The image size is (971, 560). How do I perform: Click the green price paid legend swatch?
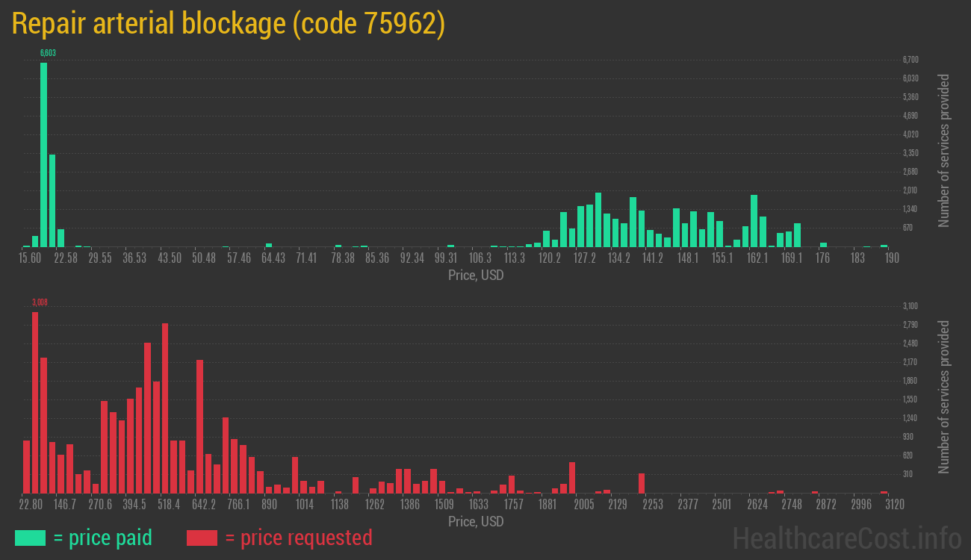point(30,538)
